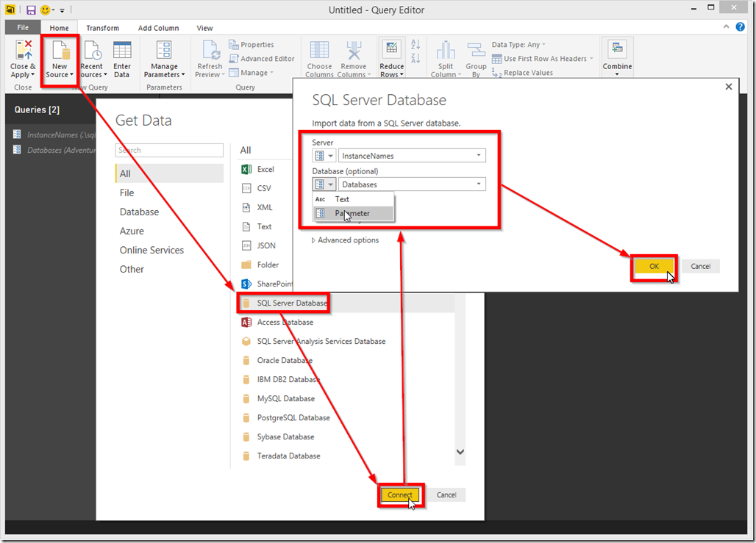Open the Manage dropdown in Query group
Screen dimensions: 756x543
[x=252, y=72]
